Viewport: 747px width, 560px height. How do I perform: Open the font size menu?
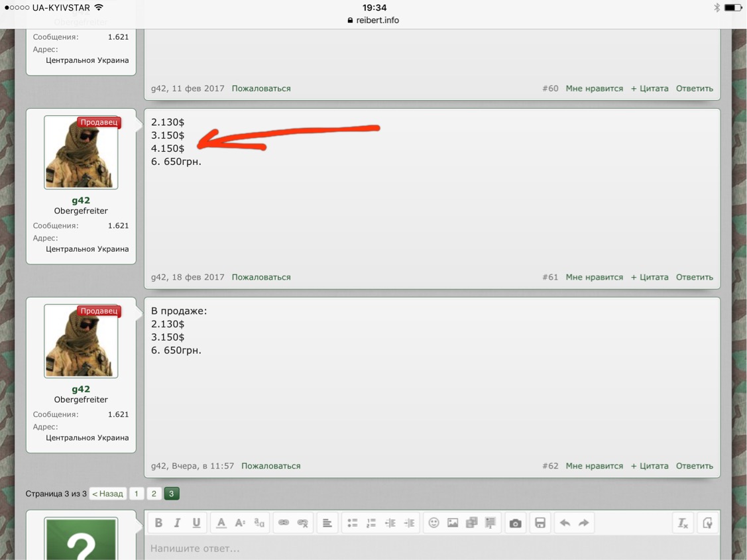tap(240, 523)
